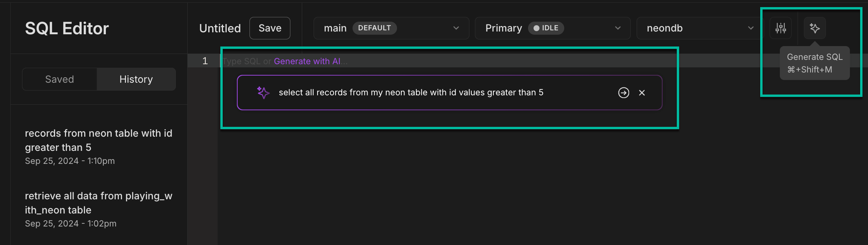Select the History tab
This screenshot has width=868, height=245.
136,79
